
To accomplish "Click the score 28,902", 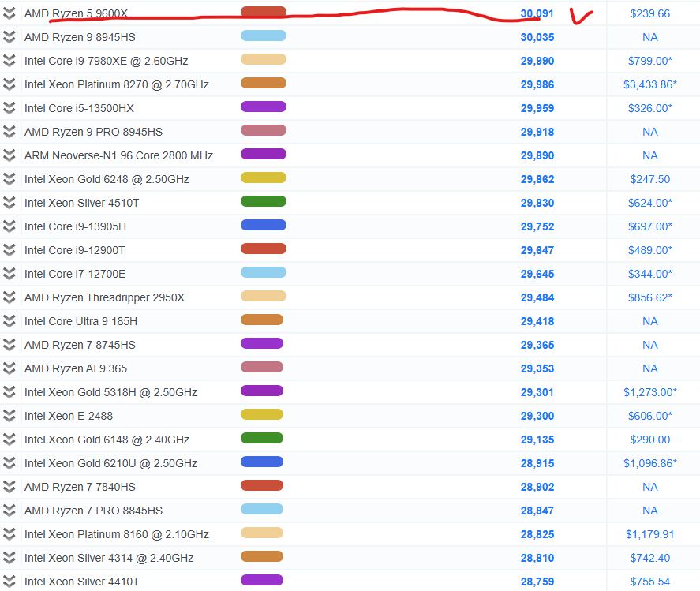I will 537,487.
